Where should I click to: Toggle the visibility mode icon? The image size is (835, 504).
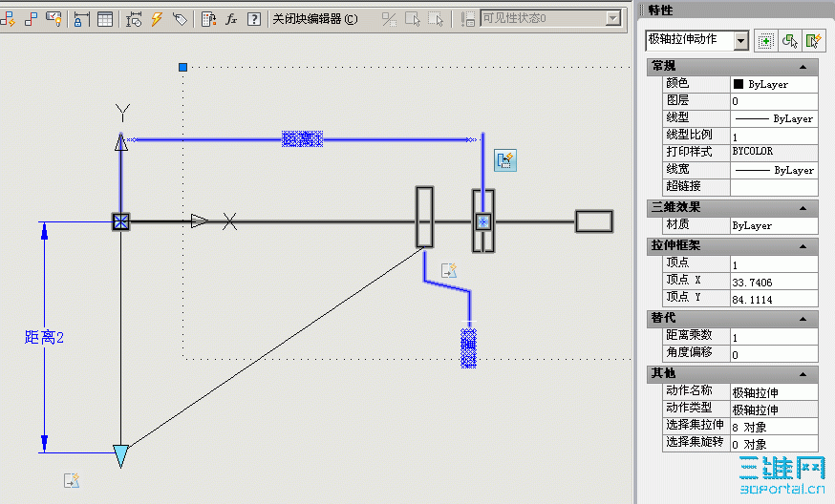coord(389,19)
